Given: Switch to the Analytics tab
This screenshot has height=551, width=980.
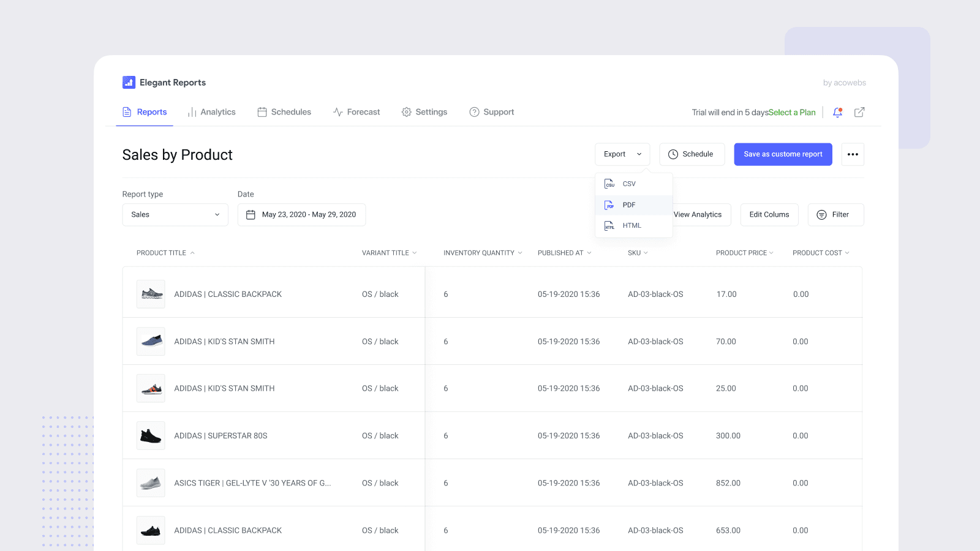Looking at the screenshot, I should (x=211, y=112).
